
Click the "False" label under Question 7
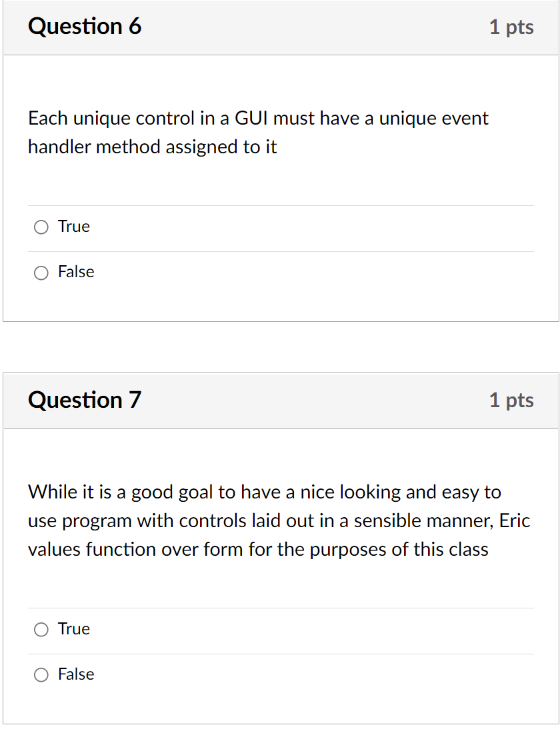click(76, 674)
